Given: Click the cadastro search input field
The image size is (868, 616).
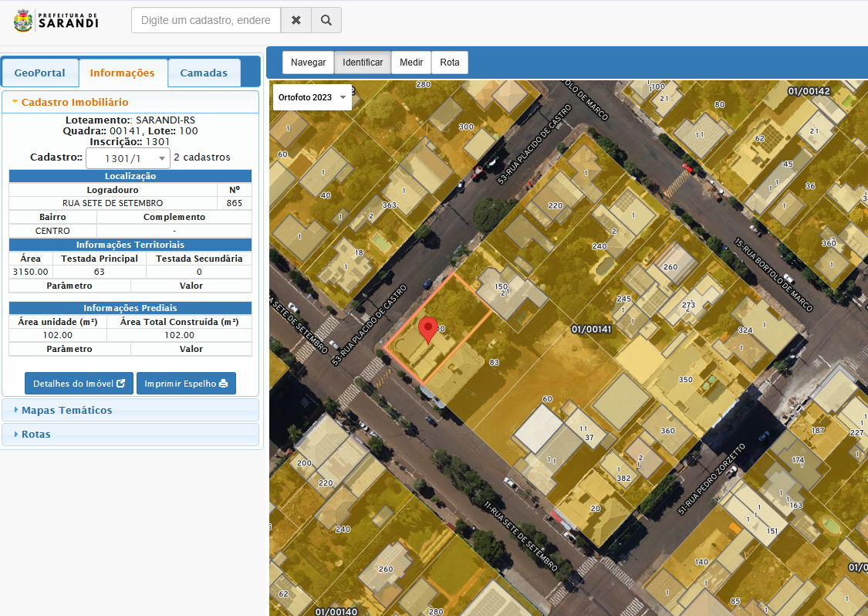Looking at the screenshot, I should [x=206, y=21].
